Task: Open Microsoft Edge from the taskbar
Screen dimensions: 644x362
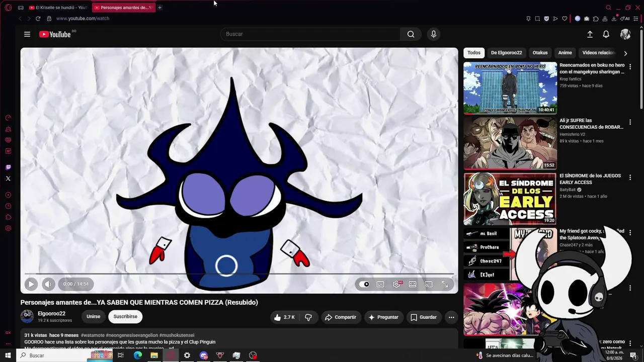Action: tap(137, 355)
